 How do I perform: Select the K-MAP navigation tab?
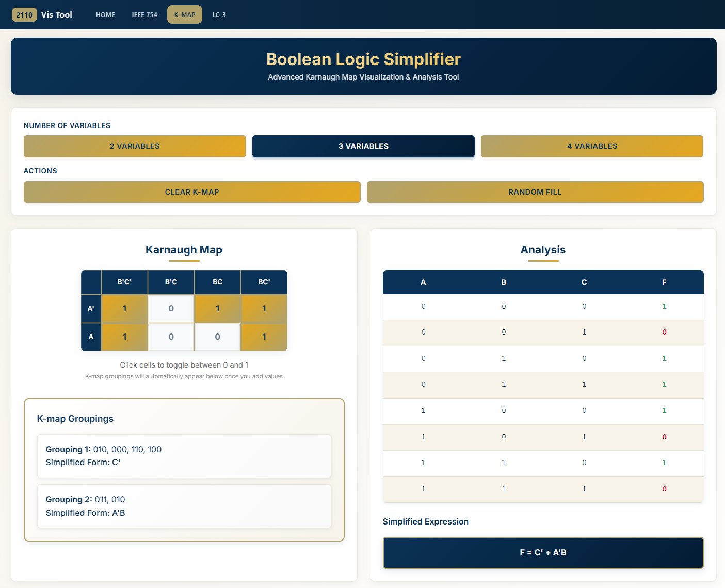click(185, 15)
